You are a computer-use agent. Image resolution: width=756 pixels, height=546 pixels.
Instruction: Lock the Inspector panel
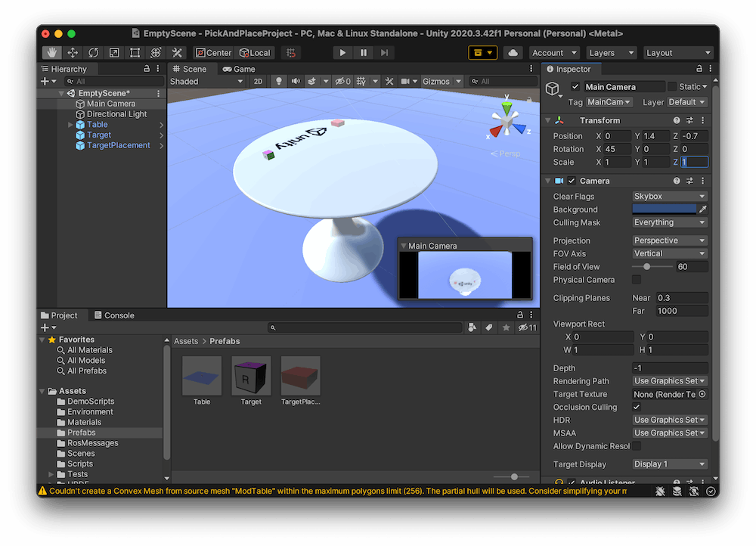[x=699, y=69]
